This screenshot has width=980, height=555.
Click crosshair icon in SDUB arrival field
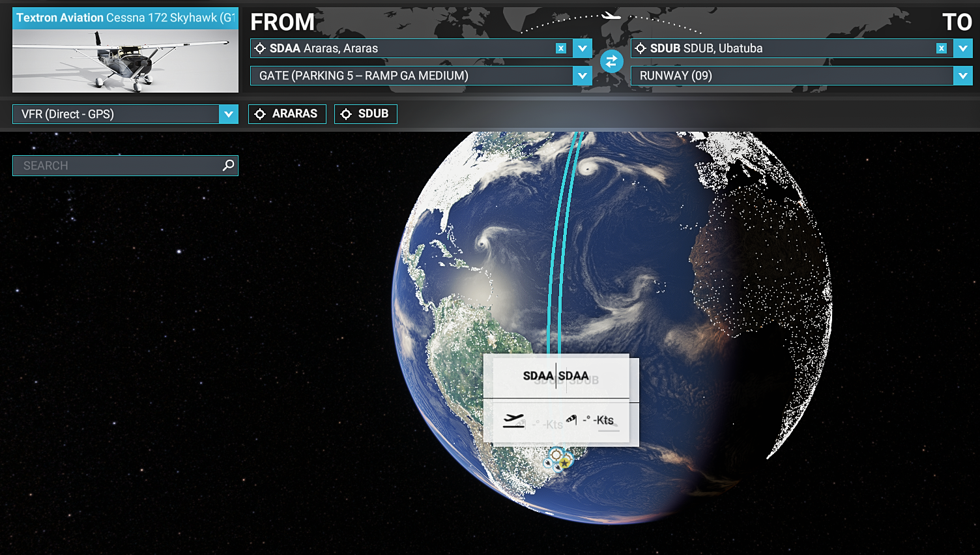(641, 48)
